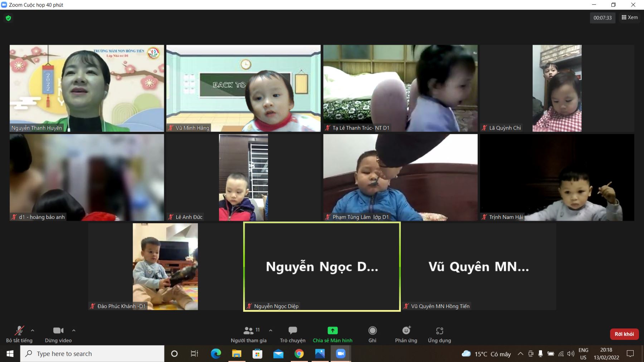Click the red Rời khỏi leave button
Image resolution: width=644 pixels, height=362 pixels.
(624, 334)
